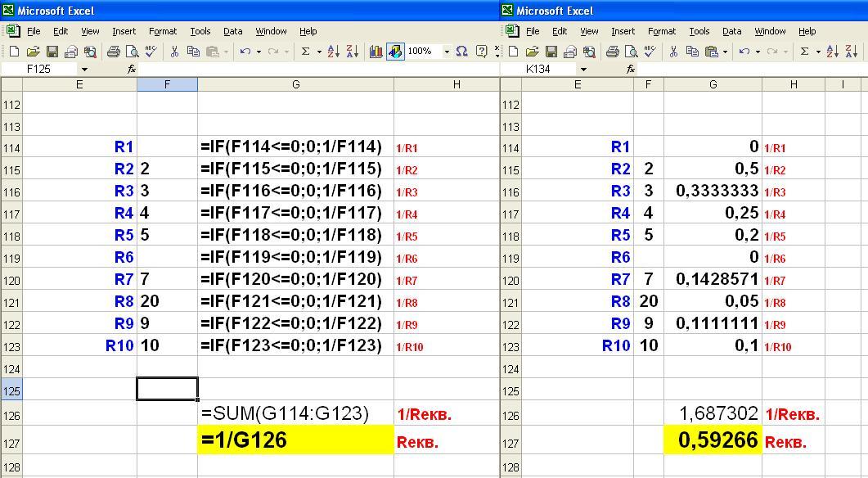
Task: Insert symbol with Omega icon
Action: point(461,52)
